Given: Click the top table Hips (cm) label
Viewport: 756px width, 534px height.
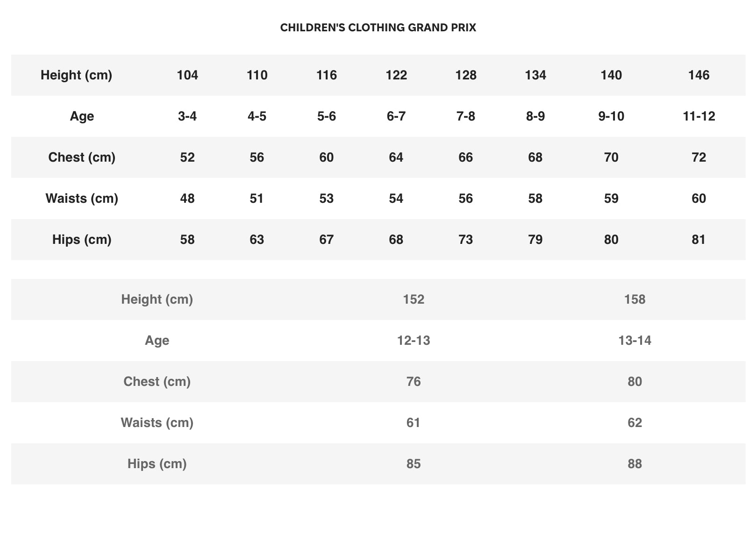Looking at the screenshot, I should [82, 240].
